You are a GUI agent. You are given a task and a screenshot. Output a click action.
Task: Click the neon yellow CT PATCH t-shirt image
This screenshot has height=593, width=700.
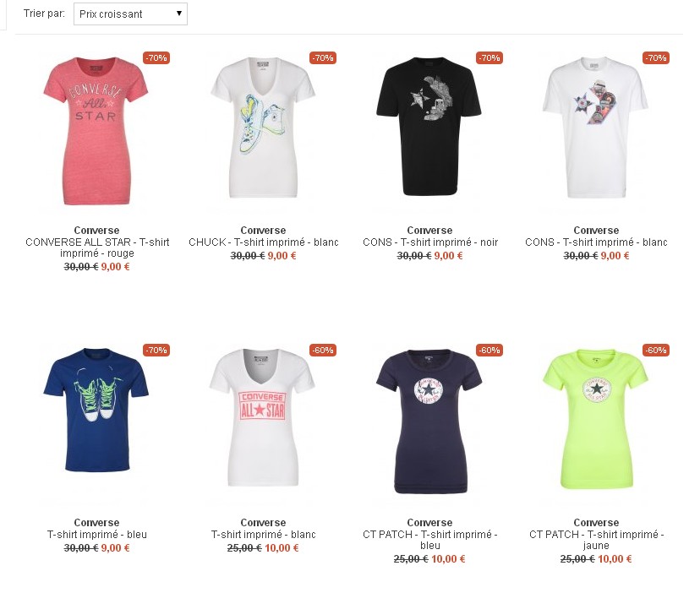pyautogui.click(x=595, y=419)
